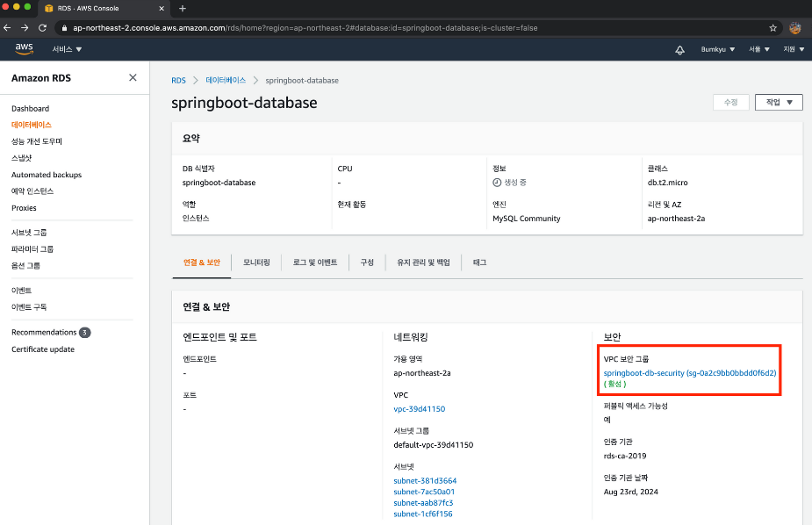This screenshot has width=812, height=525.
Task: Open Automated backups in sidebar
Action: [47, 175]
